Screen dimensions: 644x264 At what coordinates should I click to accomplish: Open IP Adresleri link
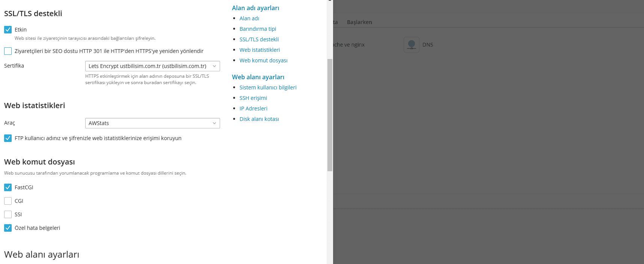[x=253, y=109]
